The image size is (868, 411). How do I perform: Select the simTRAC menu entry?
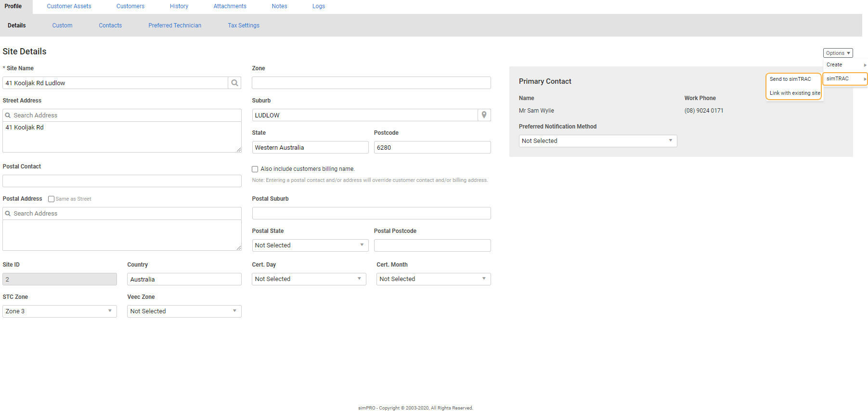845,78
